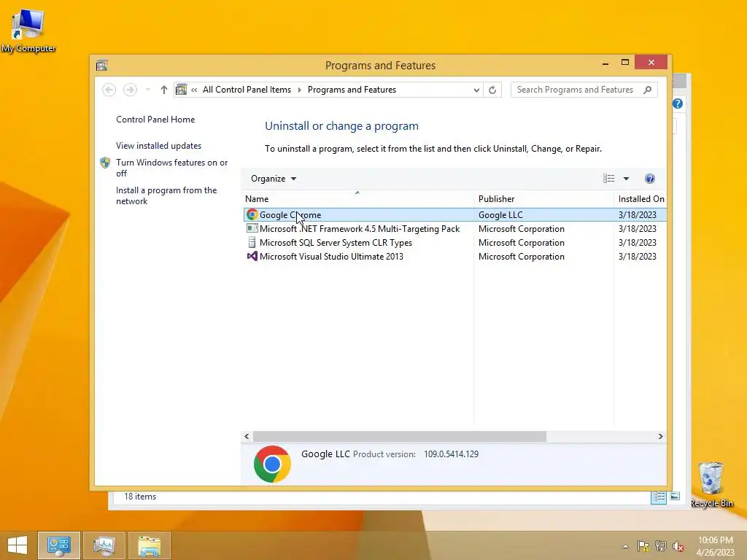Expand the address bar history dropdown
Viewport: 747px width, 560px height.
[476, 90]
